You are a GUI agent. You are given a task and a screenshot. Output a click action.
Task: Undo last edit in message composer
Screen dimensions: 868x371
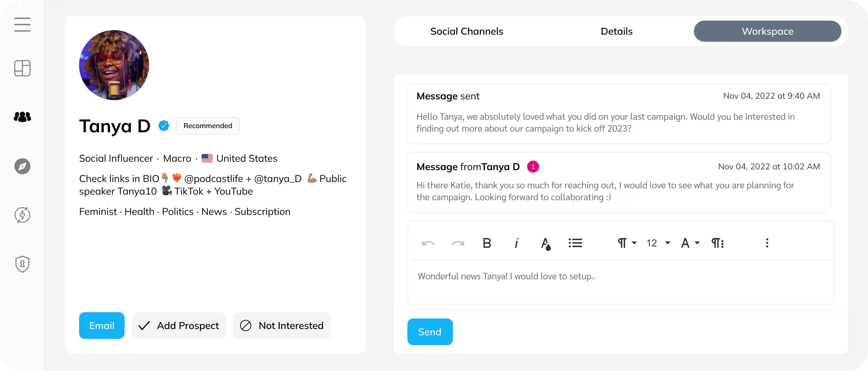point(428,243)
